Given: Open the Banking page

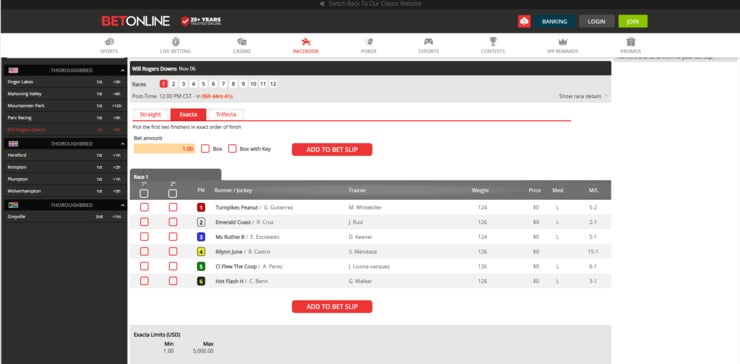Looking at the screenshot, I should pyautogui.click(x=555, y=21).
